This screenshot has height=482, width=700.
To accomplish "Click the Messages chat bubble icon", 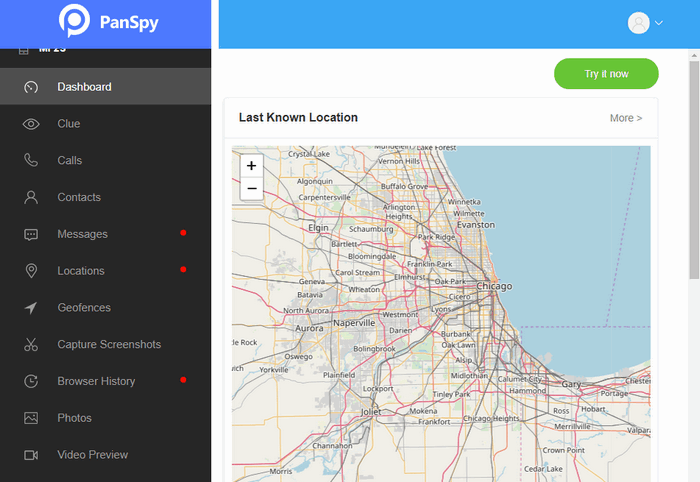I will 31,234.
